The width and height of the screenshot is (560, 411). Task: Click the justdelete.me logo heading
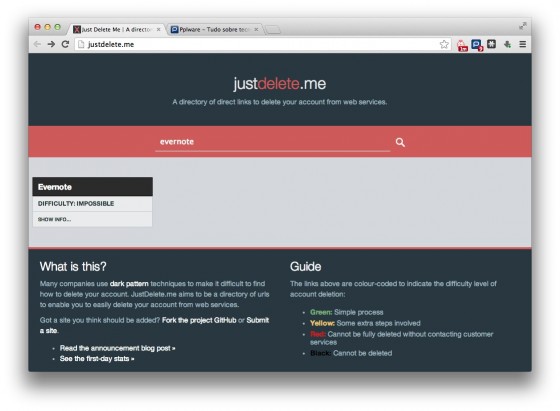coord(280,84)
